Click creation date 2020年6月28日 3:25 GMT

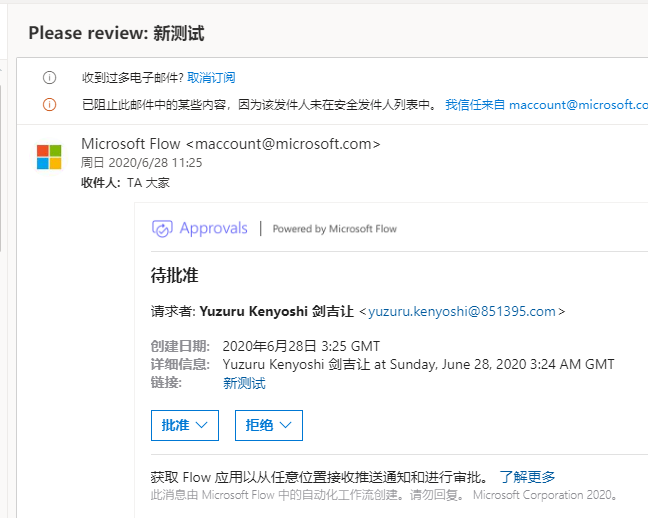301,346
